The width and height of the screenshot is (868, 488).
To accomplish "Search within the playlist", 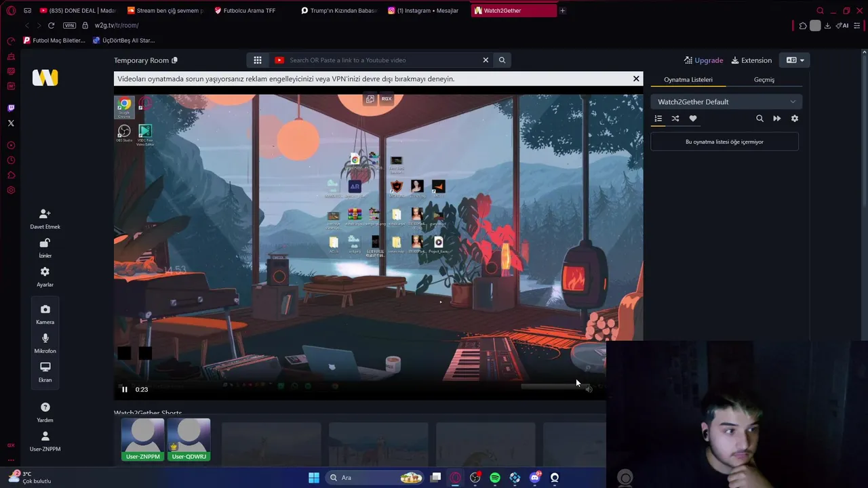I will 759,119.
